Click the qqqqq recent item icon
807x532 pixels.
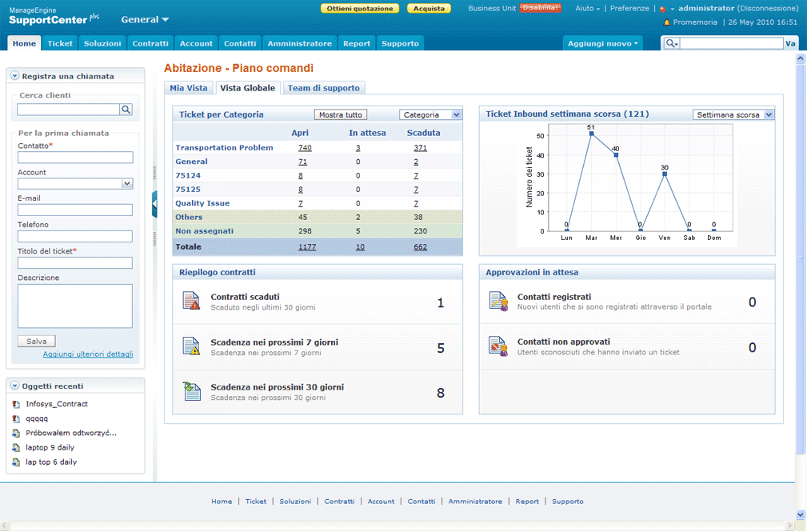click(x=16, y=418)
